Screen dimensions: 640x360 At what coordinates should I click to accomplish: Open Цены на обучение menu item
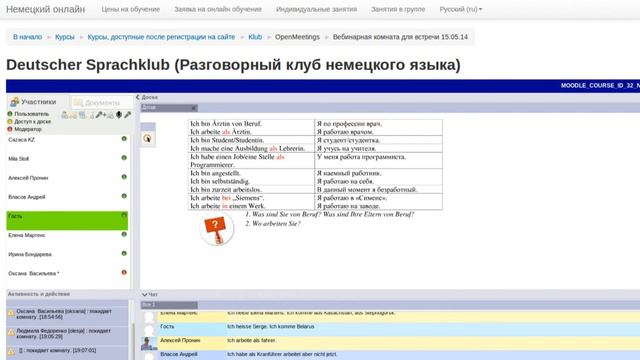[131, 9]
